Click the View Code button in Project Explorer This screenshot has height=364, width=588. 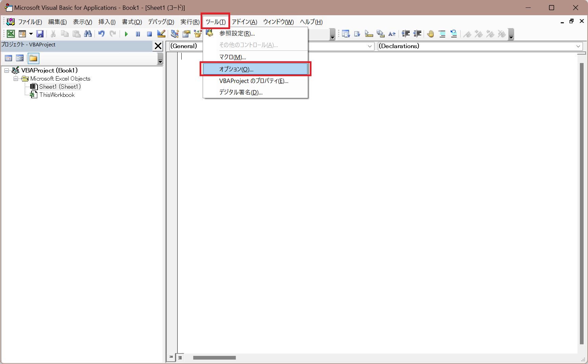pos(8,58)
